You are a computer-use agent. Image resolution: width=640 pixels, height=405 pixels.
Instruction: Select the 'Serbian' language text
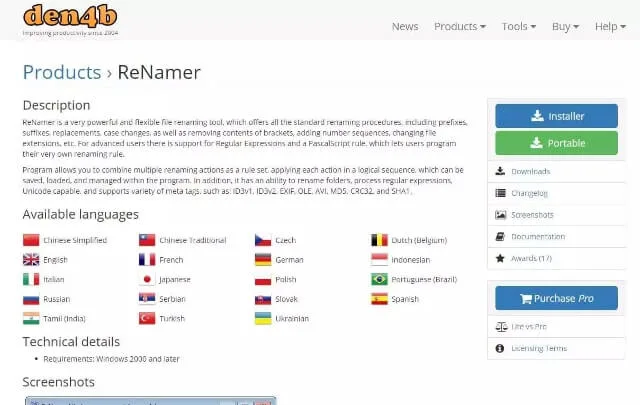(x=172, y=299)
